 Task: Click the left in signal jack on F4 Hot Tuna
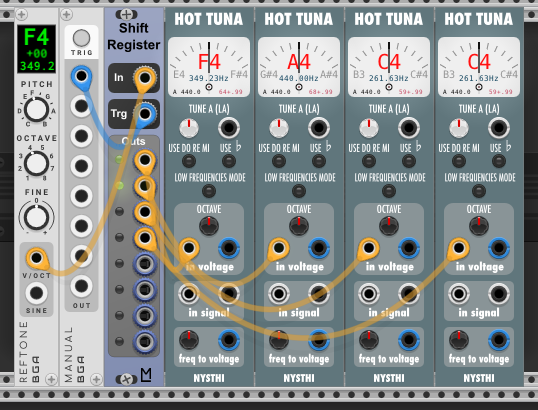tap(189, 294)
